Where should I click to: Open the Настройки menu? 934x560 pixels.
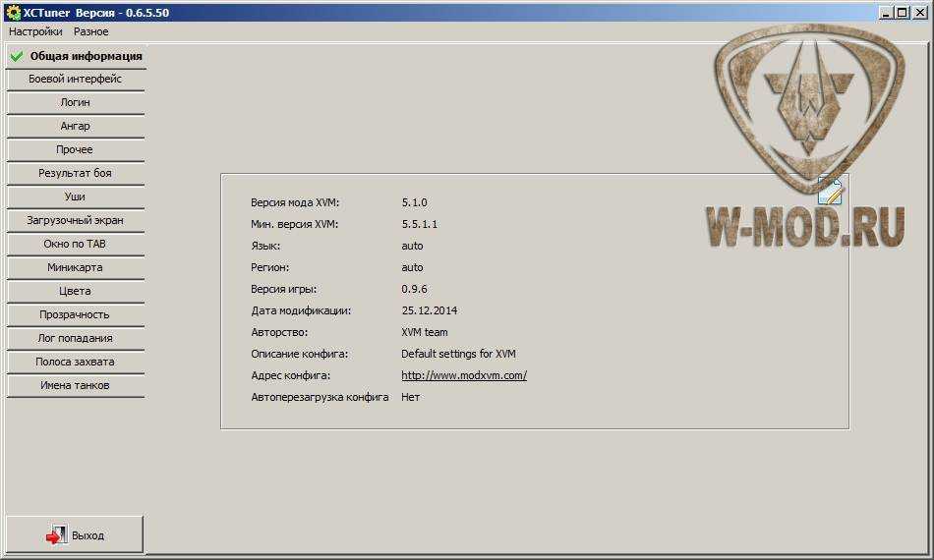(x=35, y=31)
